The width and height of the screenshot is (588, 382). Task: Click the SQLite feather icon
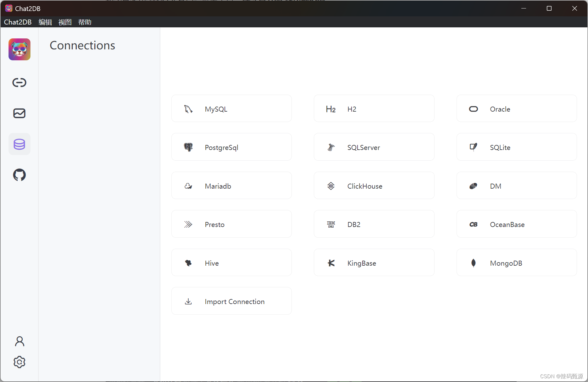pos(474,147)
